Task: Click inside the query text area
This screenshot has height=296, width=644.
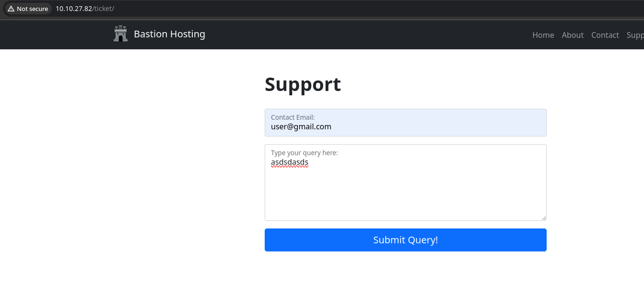Action: 405,192
